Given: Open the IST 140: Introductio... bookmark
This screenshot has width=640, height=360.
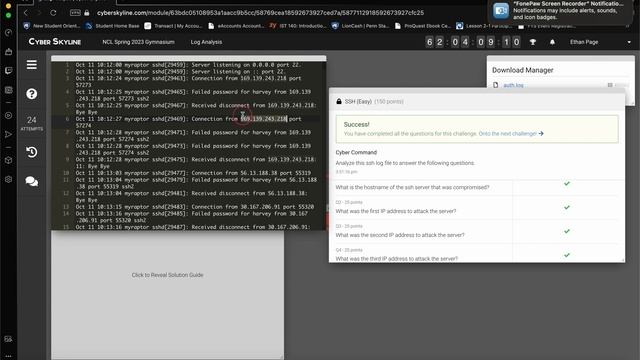Looking at the screenshot, I should click(x=298, y=26).
